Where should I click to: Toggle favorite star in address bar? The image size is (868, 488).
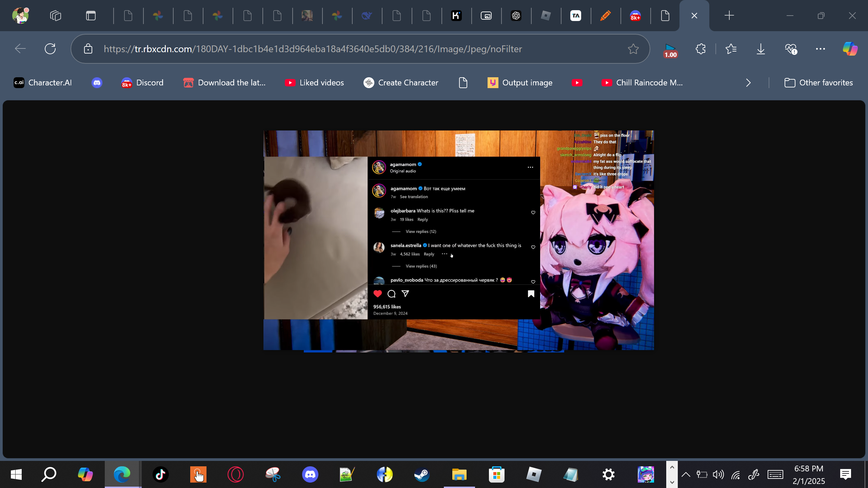point(633,49)
